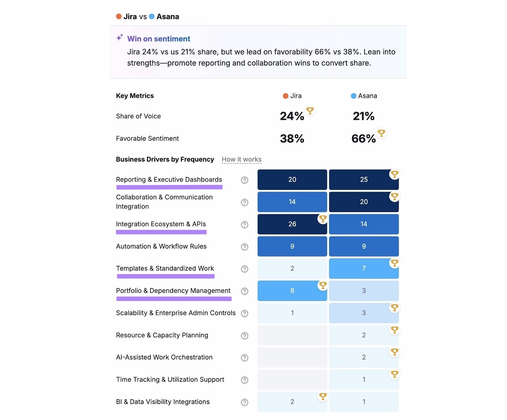Open the How it works link
Screen dimensions: 507x420
pyautogui.click(x=241, y=159)
